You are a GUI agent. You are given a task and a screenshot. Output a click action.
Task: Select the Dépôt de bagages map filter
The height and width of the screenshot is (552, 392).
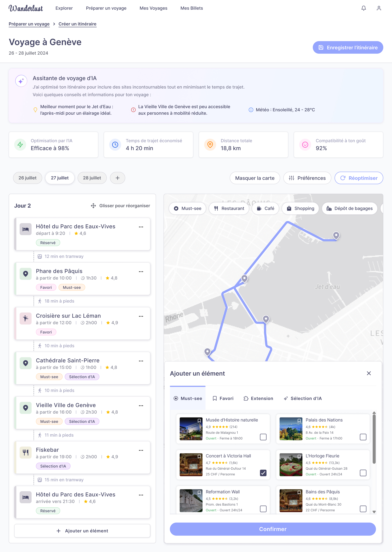(350, 208)
